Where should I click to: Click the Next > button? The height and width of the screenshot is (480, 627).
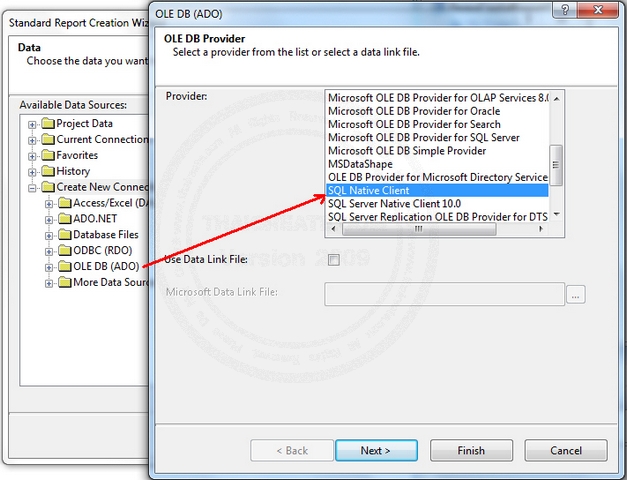[376, 451]
